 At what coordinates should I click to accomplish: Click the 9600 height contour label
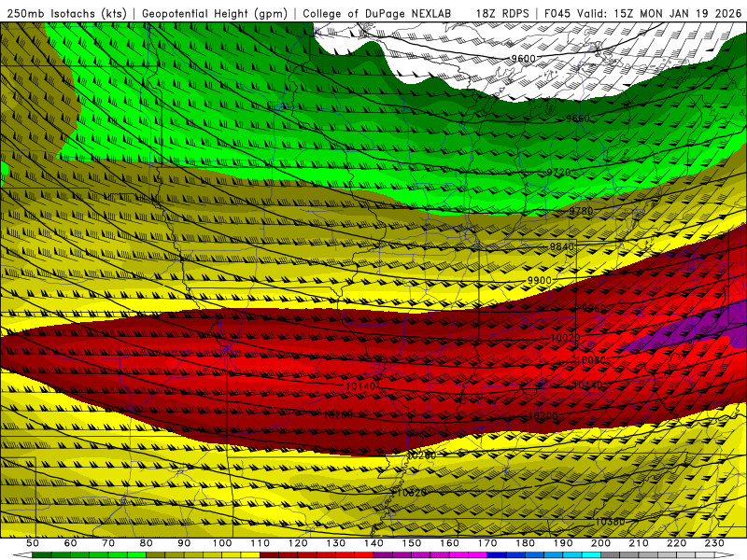coord(523,59)
